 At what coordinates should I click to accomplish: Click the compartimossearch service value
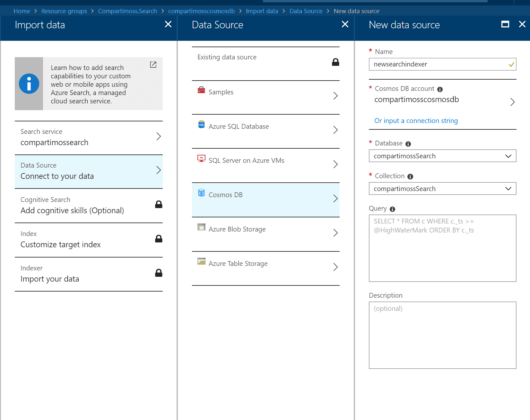pyautogui.click(x=54, y=142)
